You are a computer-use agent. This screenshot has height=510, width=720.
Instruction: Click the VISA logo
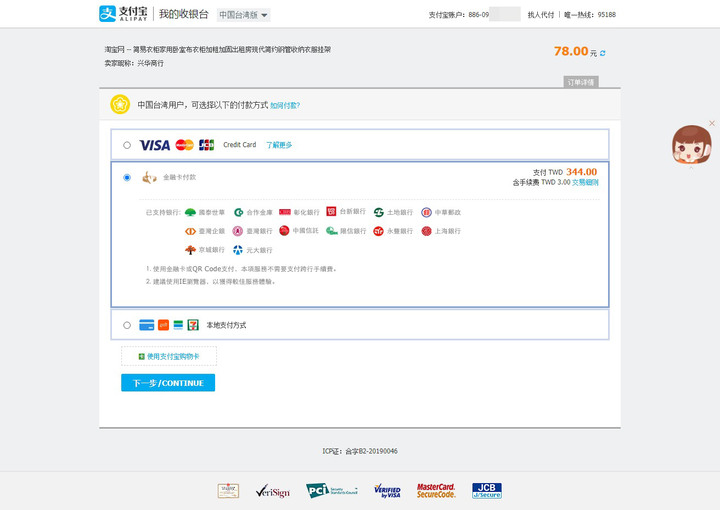click(x=155, y=145)
